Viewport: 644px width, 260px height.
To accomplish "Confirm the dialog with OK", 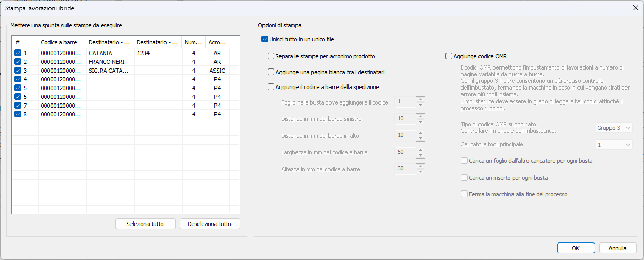I will 576,248.
